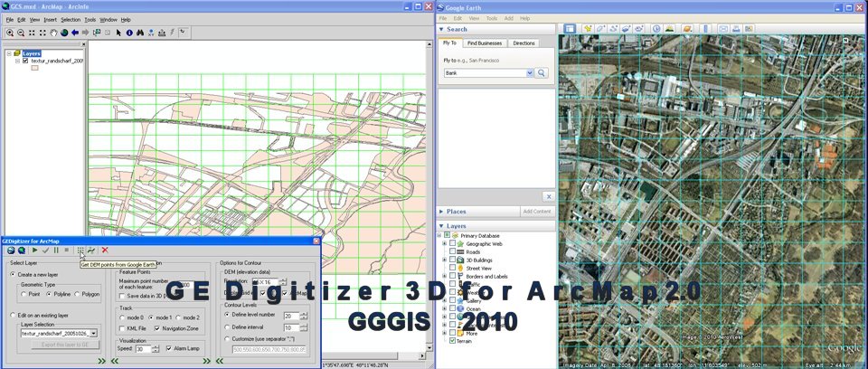Collapse the textur_randscharf layer legend in ArcMap
Screen dimensions: 868x369
[x=18, y=61]
